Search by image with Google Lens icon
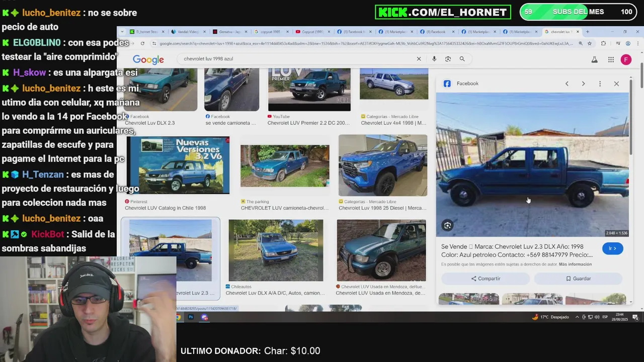This screenshot has height=362, width=644. (448, 59)
